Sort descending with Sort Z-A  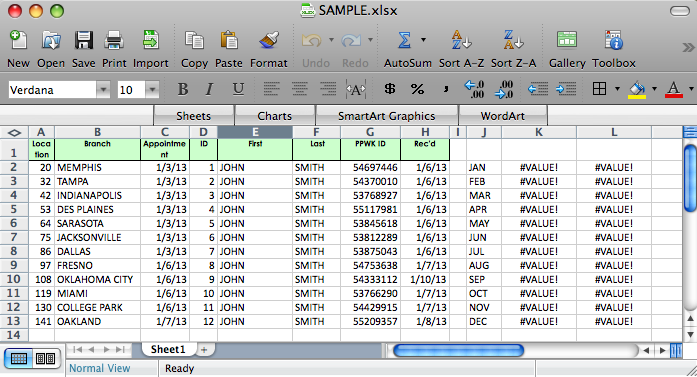513,40
